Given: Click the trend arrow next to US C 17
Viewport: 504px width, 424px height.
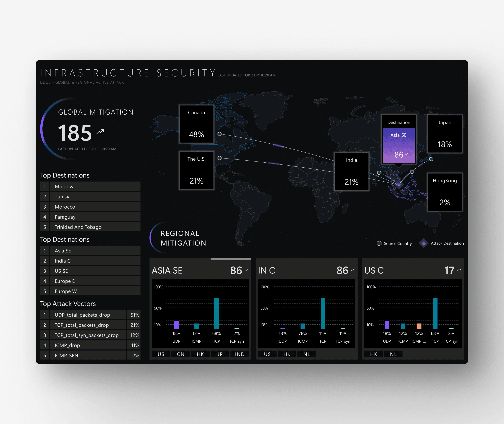Looking at the screenshot, I should tap(459, 270).
